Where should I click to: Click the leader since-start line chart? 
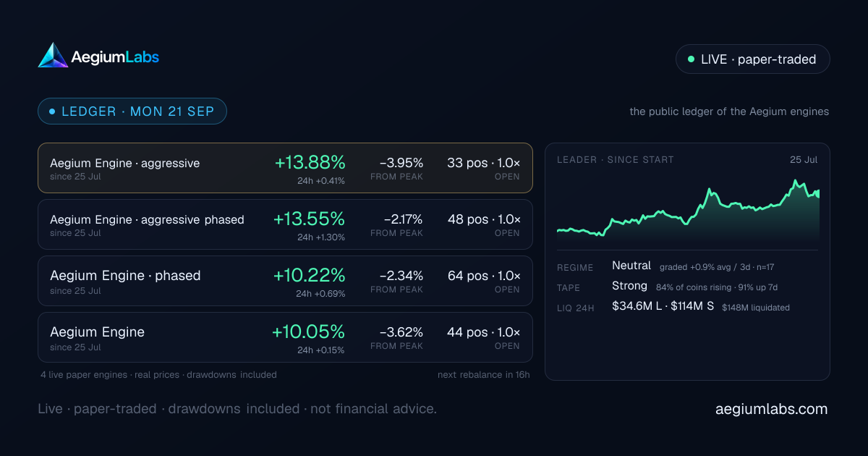click(x=688, y=210)
